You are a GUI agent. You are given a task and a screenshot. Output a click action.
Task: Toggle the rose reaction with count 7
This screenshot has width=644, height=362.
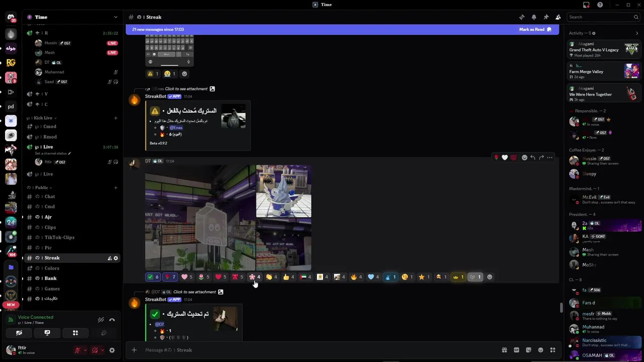(170, 277)
